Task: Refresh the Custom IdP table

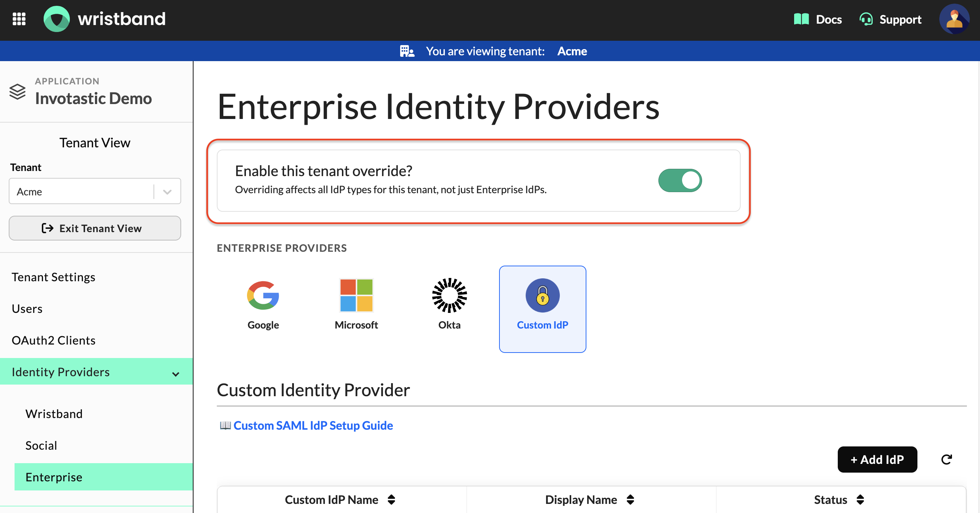Action: point(947,460)
